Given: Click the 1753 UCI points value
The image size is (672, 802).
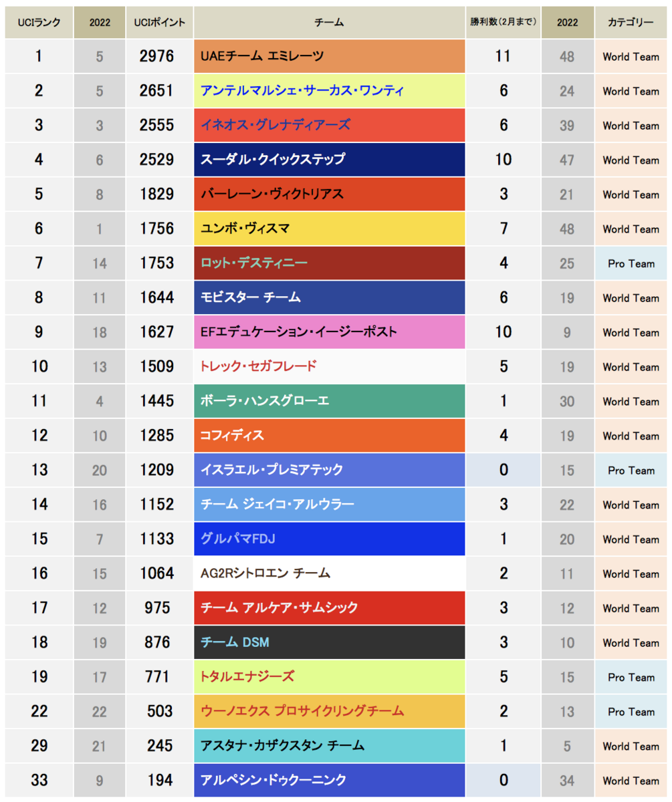Looking at the screenshot, I should (x=156, y=263).
